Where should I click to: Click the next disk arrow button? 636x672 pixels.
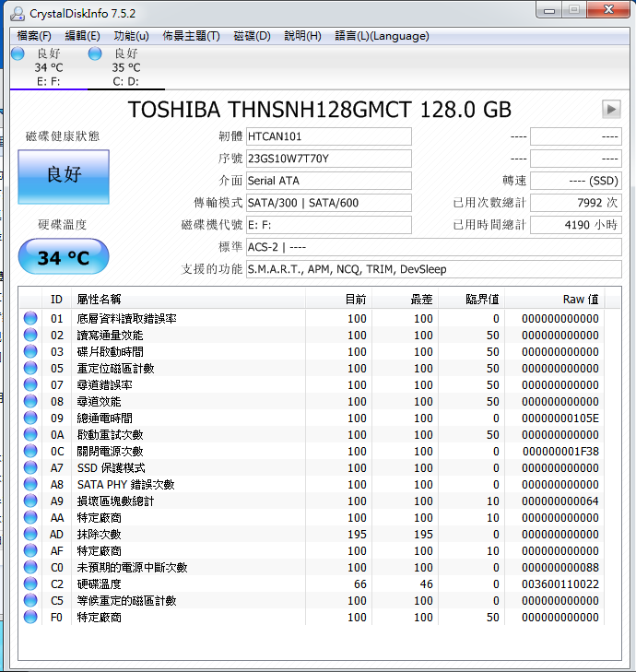click(x=611, y=110)
